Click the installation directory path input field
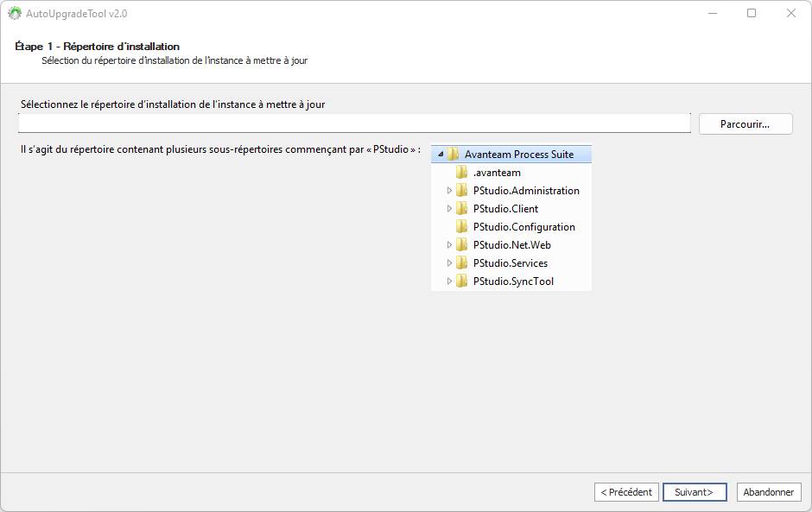 [354, 123]
